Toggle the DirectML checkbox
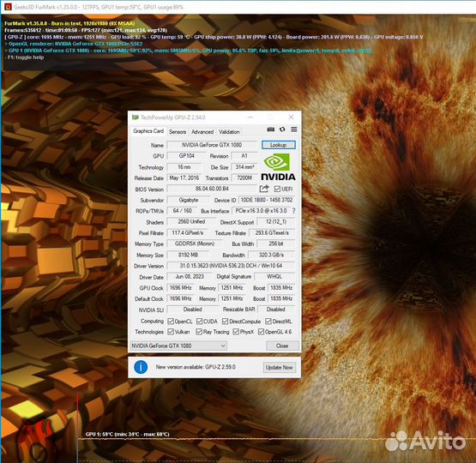This screenshot has height=463, width=476. 268,322
